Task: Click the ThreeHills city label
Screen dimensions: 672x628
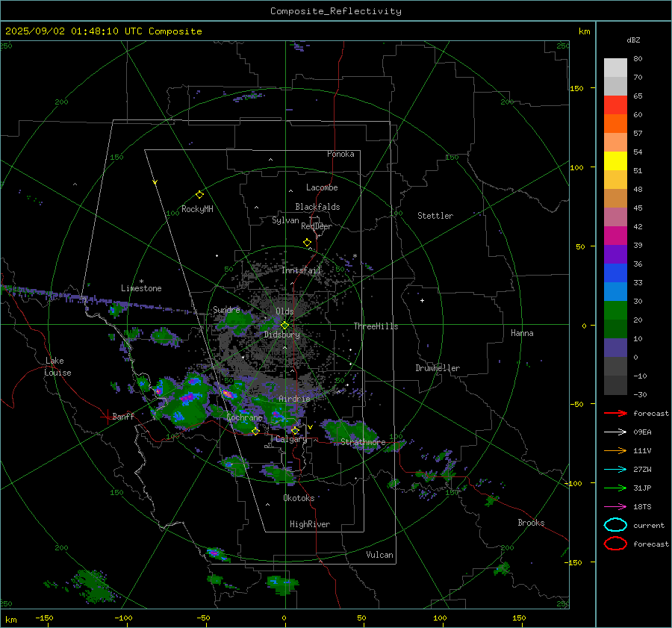Action: pyautogui.click(x=376, y=326)
